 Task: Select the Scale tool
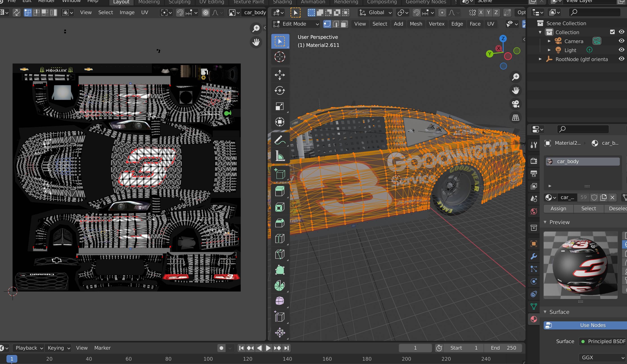click(x=280, y=106)
